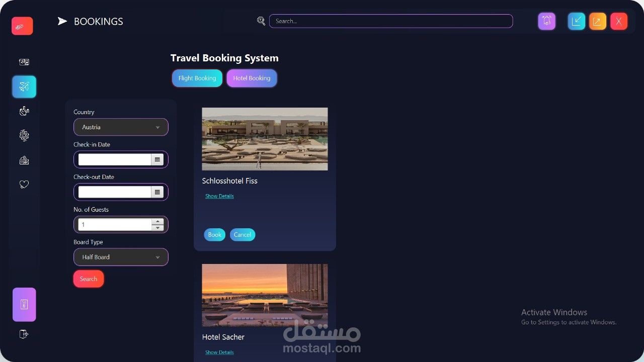The image size is (644, 362).
Task: Click the Check-in Date text field
Action: 115,160
